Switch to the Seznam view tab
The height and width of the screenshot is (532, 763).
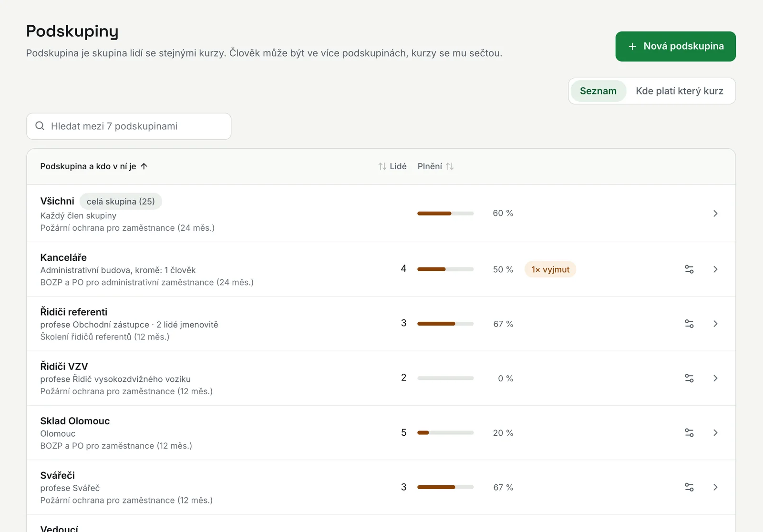click(x=598, y=91)
